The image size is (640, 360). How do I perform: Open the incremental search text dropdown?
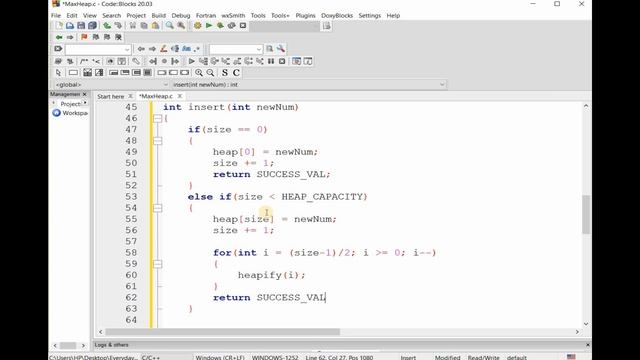(x=127, y=49)
